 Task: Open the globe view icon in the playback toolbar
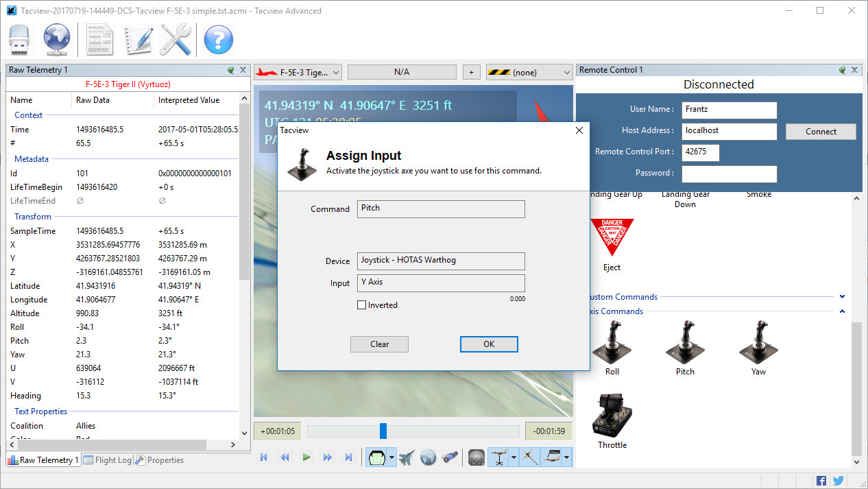tap(428, 457)
